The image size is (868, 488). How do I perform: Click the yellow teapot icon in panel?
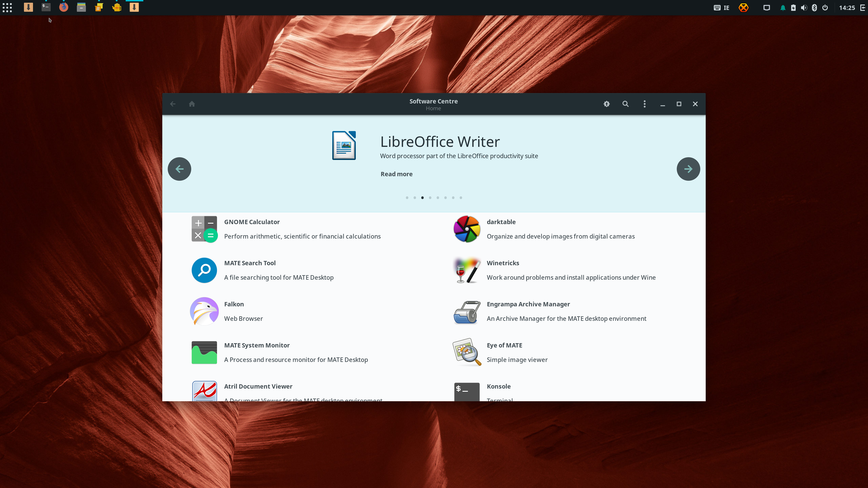click(x=117, y=7)
